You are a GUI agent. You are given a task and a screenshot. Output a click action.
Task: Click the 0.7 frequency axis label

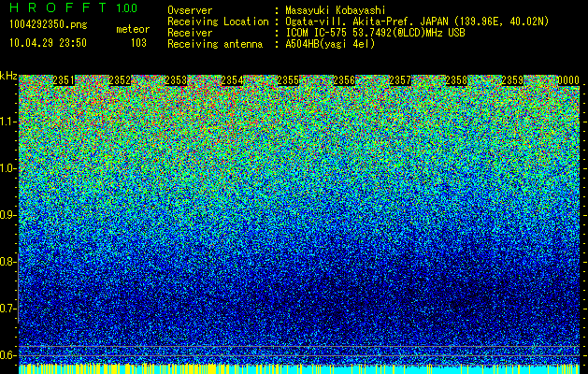click(x=7, y=309)
